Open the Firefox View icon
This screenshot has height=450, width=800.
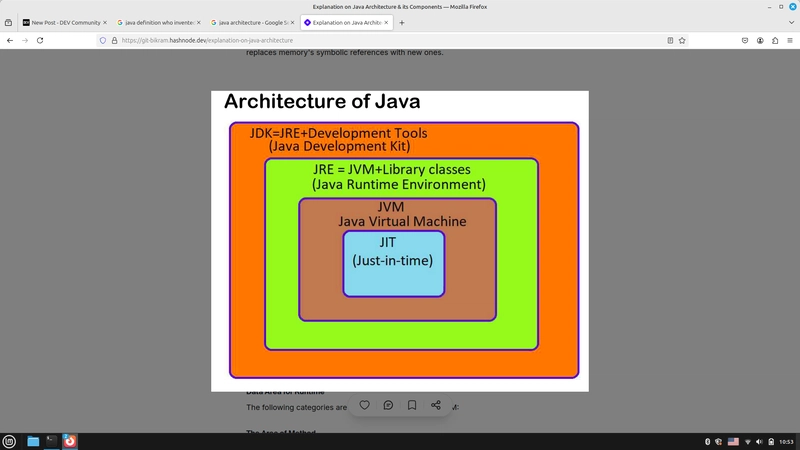point(8,22)
